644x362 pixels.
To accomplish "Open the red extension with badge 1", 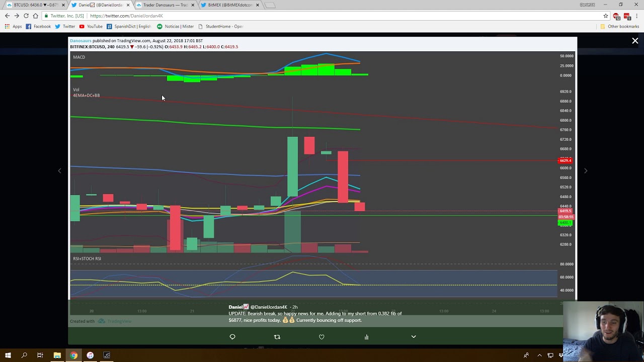I will [x=627, y=16].
